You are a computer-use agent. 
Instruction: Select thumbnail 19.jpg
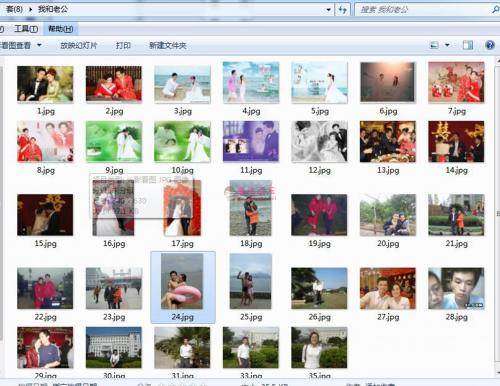point(319,215)
